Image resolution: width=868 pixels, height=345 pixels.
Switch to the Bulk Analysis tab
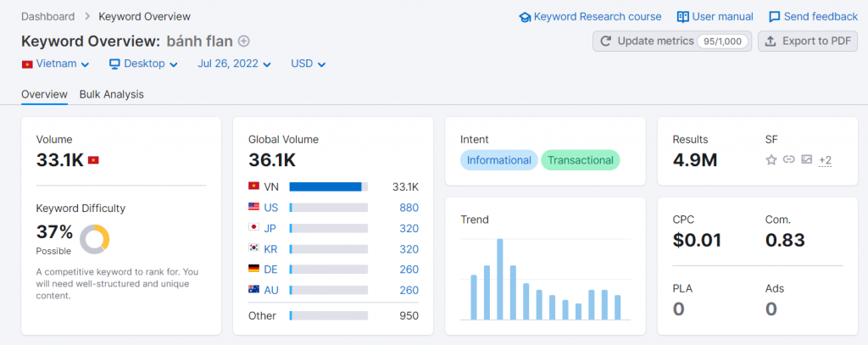click(111, 94)
